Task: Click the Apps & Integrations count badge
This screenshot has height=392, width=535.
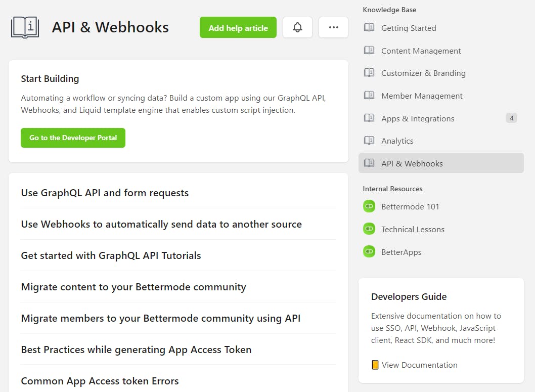Action: (511, 118)
